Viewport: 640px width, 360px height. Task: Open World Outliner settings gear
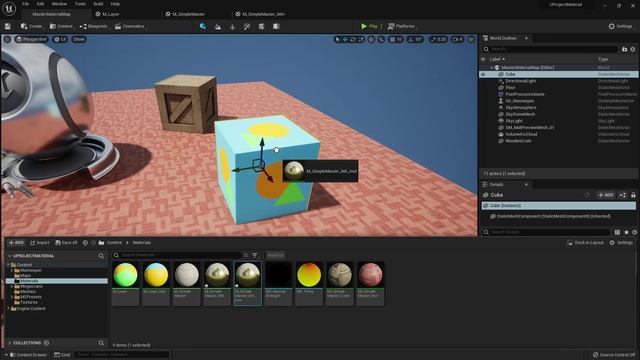point(633,49)
